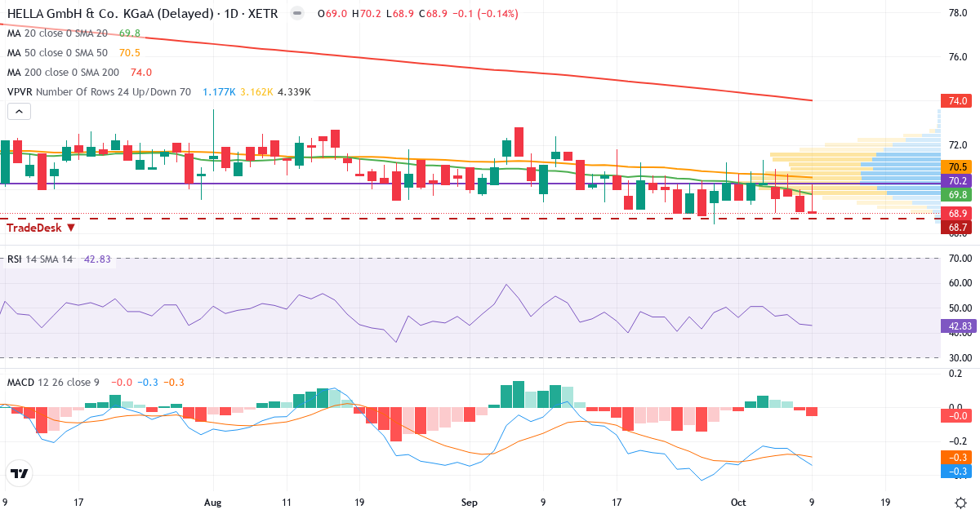Click orange -0.3 MACD scale label
This screenshot has height=514, width=980.
click(955, 457)
